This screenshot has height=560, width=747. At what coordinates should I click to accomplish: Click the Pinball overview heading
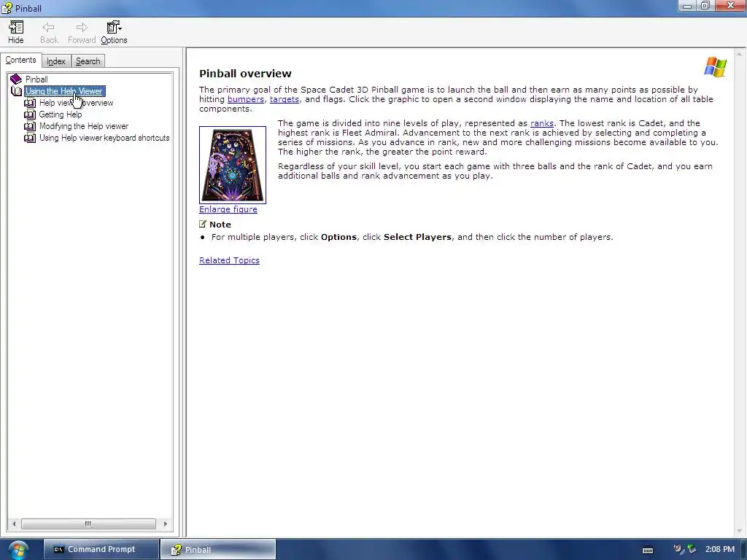[245, 74]
